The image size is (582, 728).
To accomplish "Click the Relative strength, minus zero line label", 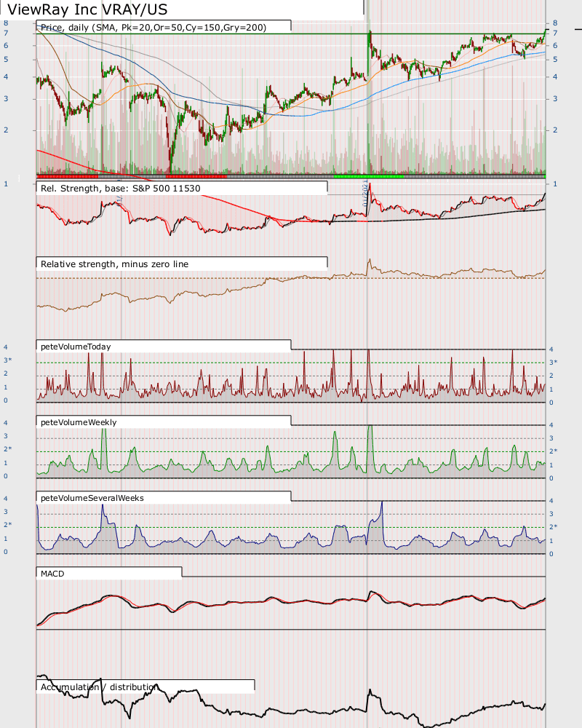I will click(115, 264).
